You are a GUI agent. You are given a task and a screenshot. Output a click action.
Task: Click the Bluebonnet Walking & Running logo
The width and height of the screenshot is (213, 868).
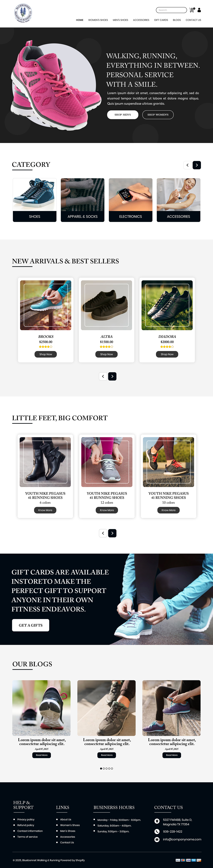[x=23, y=13]
